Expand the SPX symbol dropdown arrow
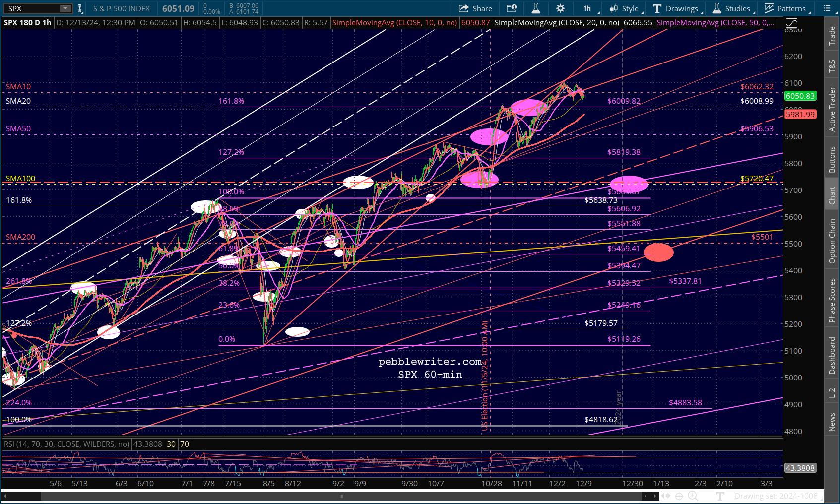This screenshot has height=504, width=840. [65, 8]
